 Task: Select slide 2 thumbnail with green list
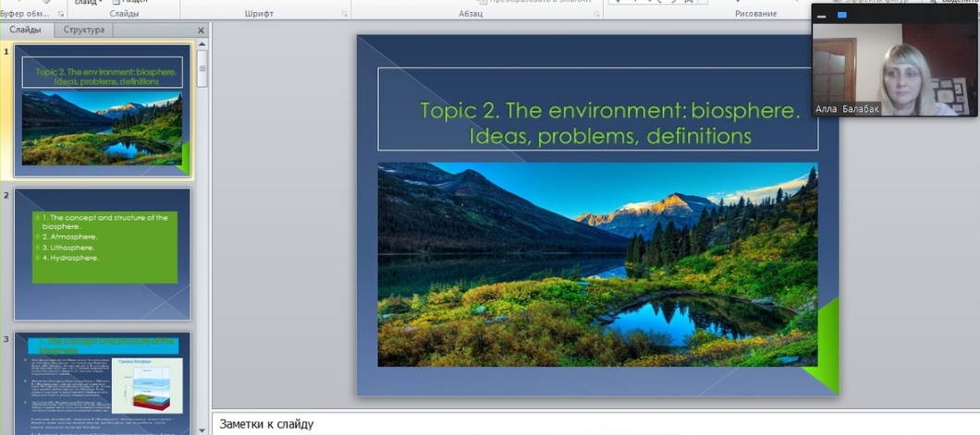103,255
